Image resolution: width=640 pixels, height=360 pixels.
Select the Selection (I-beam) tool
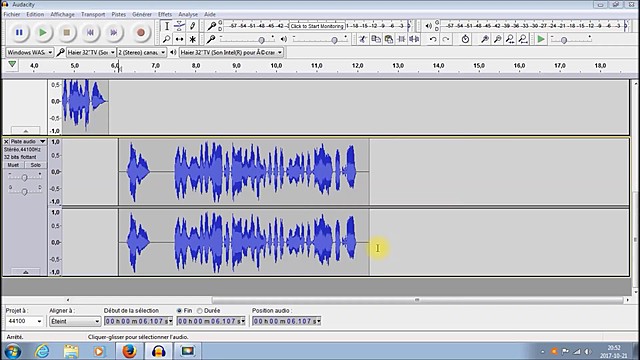pyautogui.click(x=167, y=26)
